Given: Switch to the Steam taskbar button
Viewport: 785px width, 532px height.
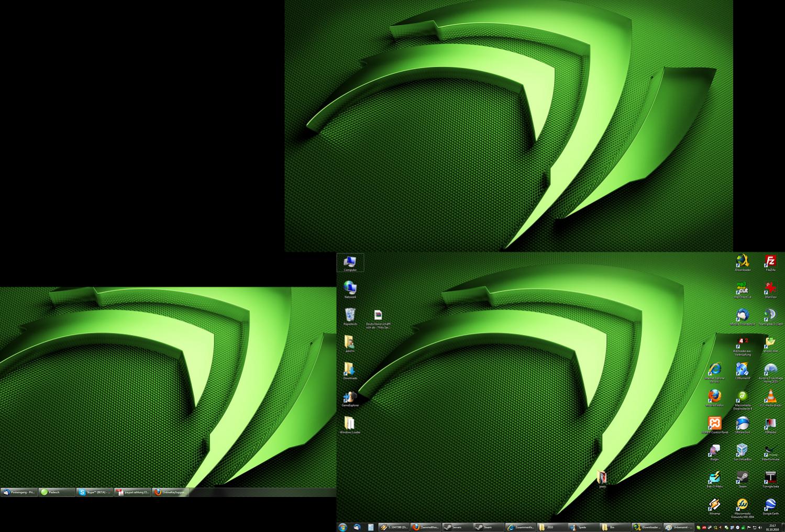Looking at the screenshot, I should [488, 527].
